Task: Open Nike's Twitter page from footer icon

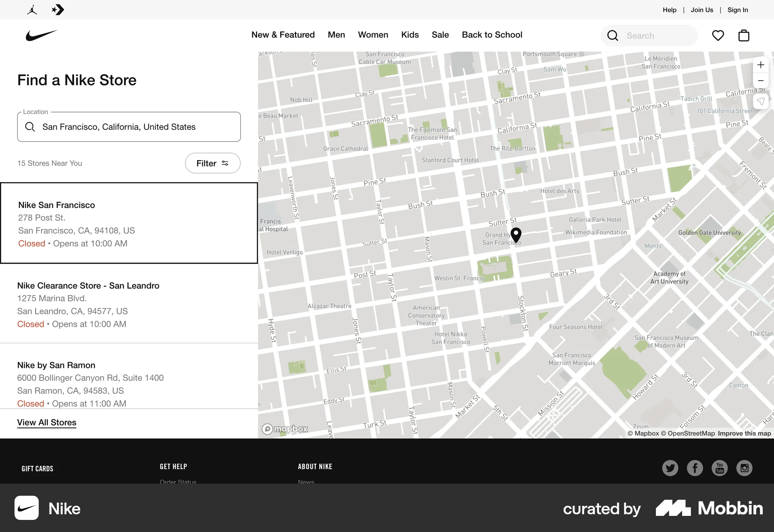Action: point(670,468)
